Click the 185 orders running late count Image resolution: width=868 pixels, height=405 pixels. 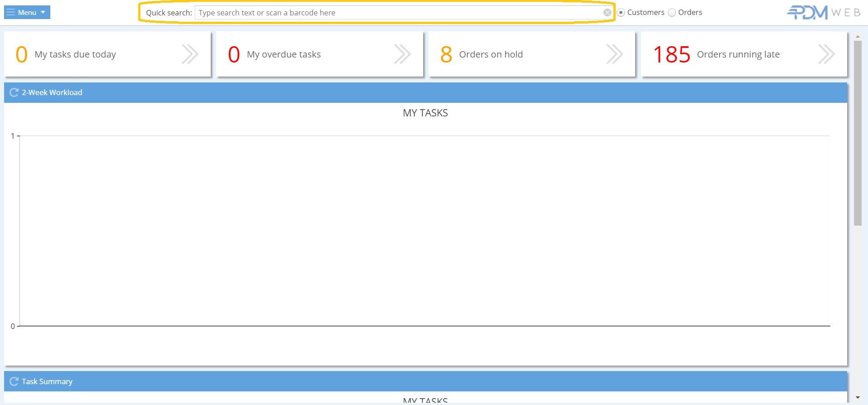pos(671,55)
